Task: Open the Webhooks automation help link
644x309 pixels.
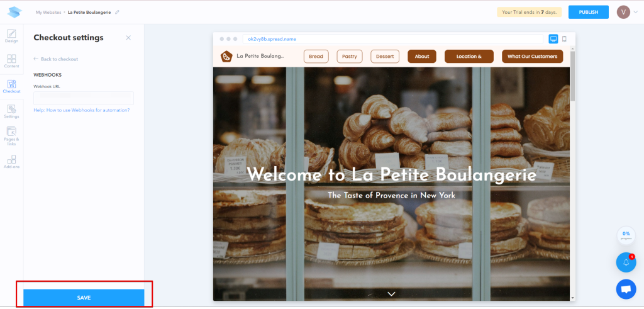Action: click(82, 110)
